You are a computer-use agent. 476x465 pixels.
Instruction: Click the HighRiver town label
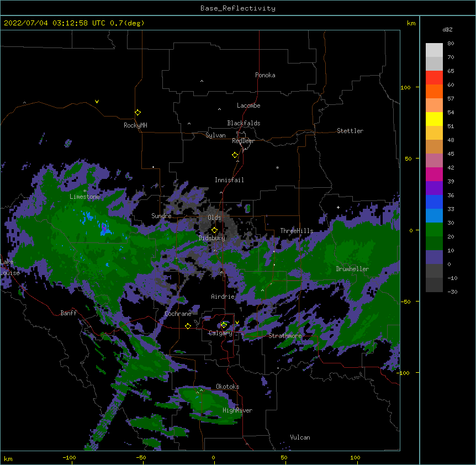(237, 410)
